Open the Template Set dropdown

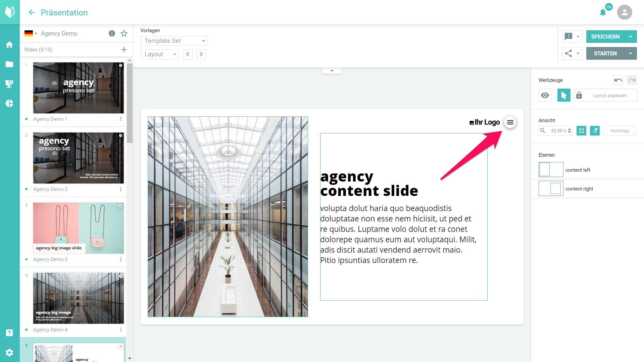[x=174, y=41]
